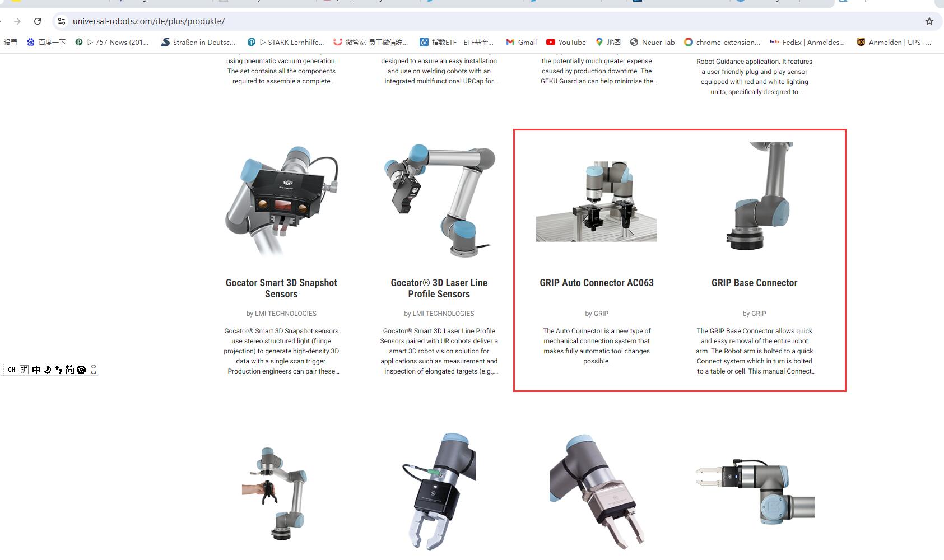Toggle the IME 简 simplified icon
The width and height of the screenshot is (944, 560).
pyautogui.click(x=70, y=370)
